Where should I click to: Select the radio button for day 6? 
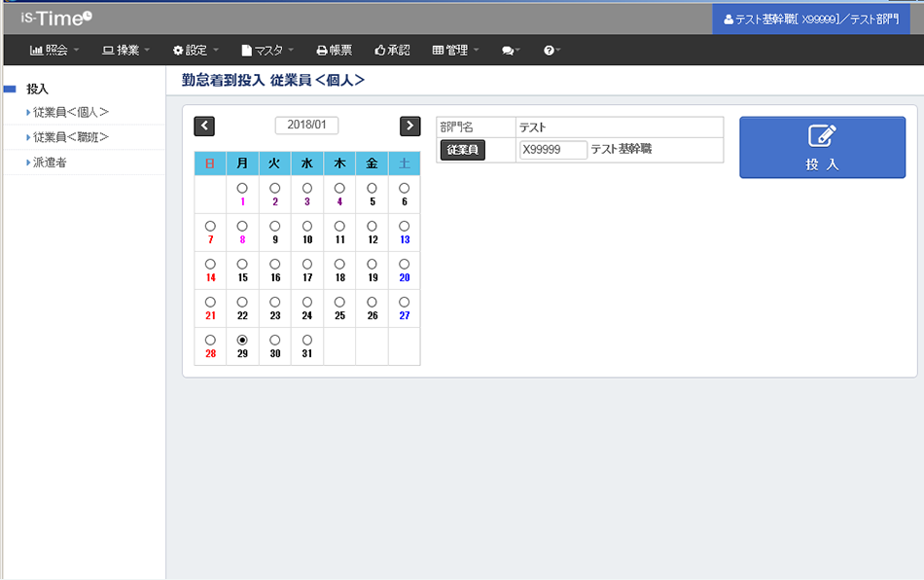coord(405,189)
